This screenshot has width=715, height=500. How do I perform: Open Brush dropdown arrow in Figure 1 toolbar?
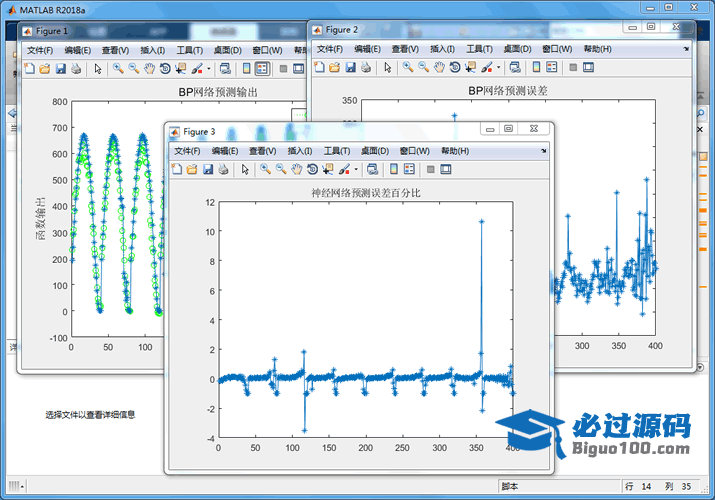(x=209, y=69)
